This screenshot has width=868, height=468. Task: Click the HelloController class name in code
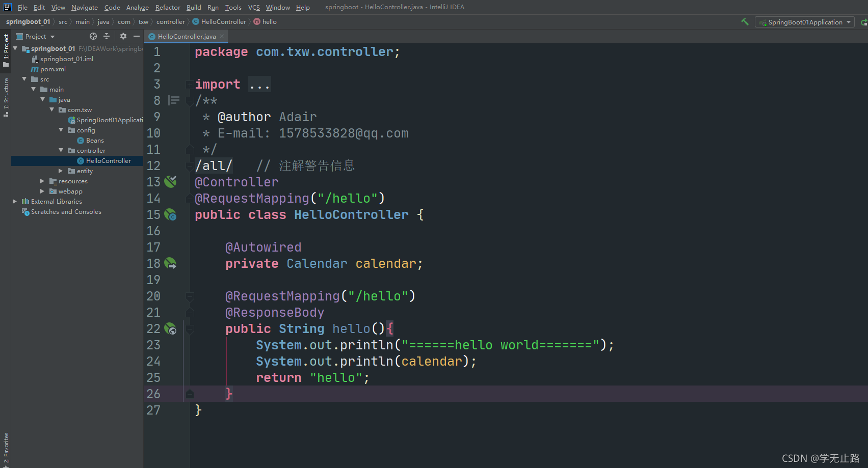pyautogui.click(x=351, y=214)
